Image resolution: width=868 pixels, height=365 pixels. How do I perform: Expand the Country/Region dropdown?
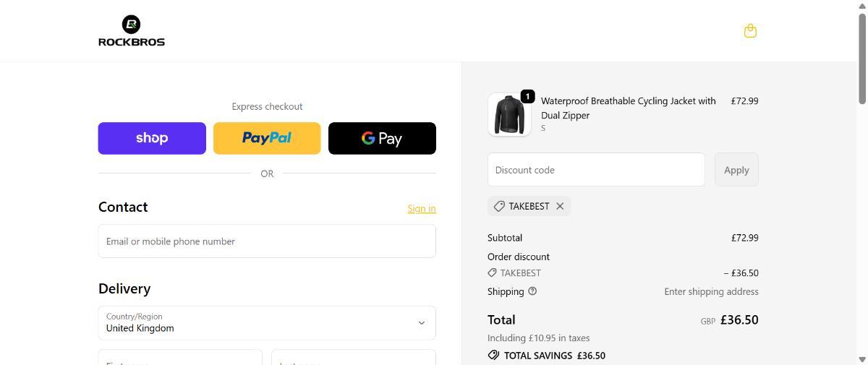[267, 323]
